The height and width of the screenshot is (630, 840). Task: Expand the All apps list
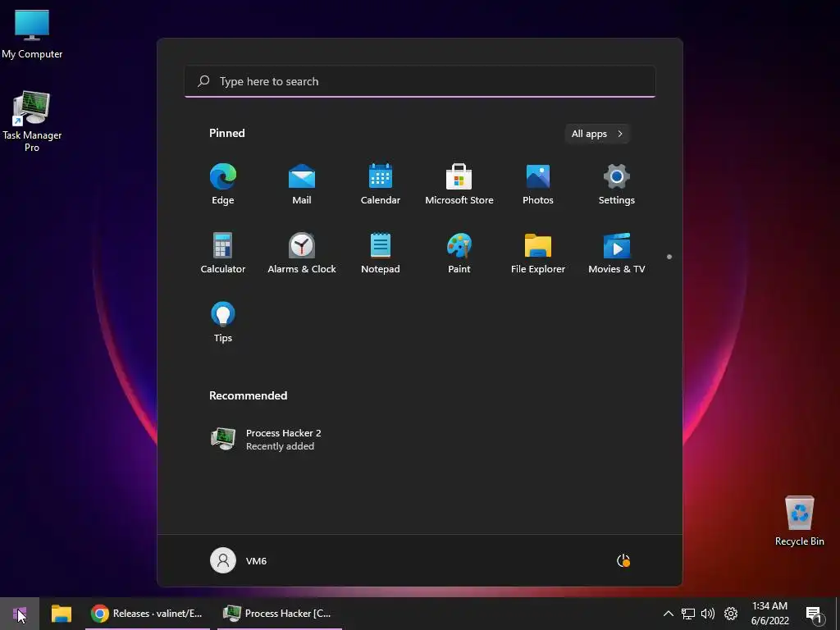point(597,134)
